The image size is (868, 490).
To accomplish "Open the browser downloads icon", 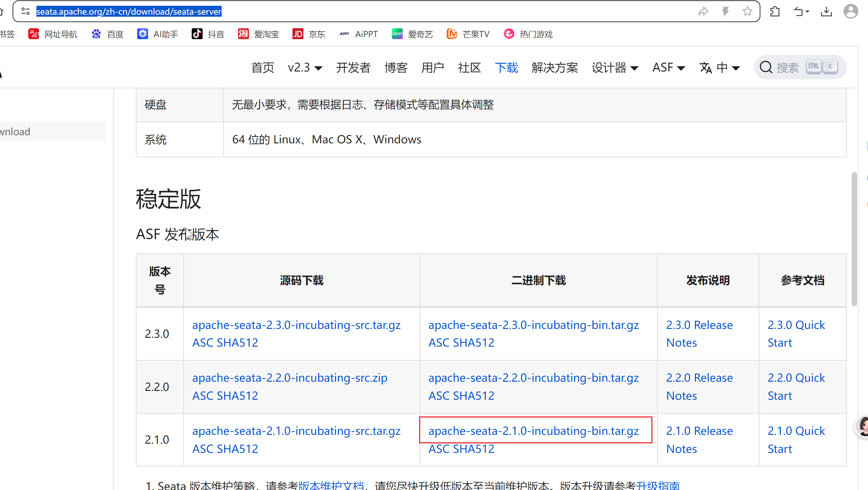I will pyautogui.click(x=826, y=12).
